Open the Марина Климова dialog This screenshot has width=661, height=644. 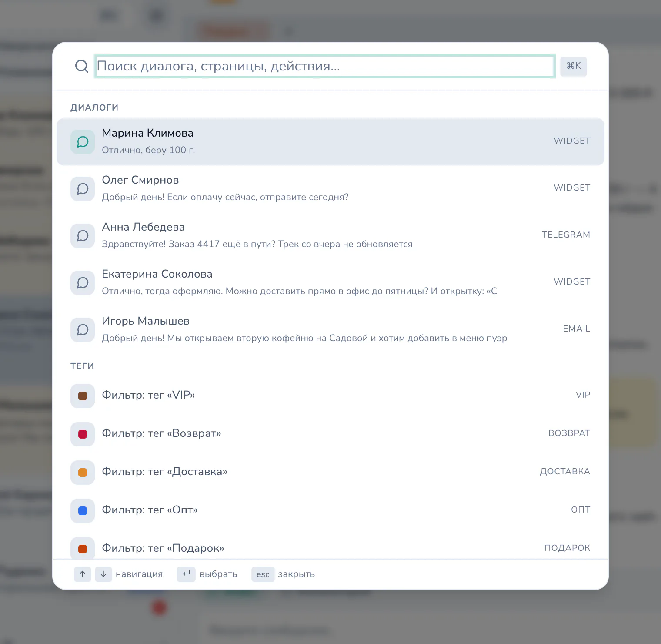(x=330, y=141)
